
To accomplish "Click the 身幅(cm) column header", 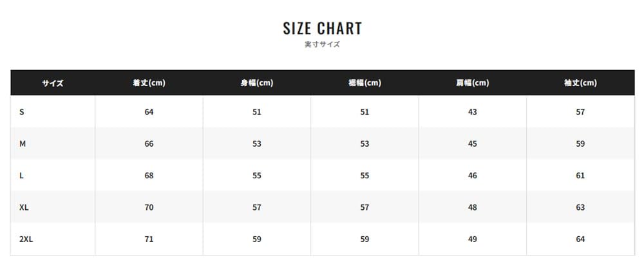I will click(256, 83).
